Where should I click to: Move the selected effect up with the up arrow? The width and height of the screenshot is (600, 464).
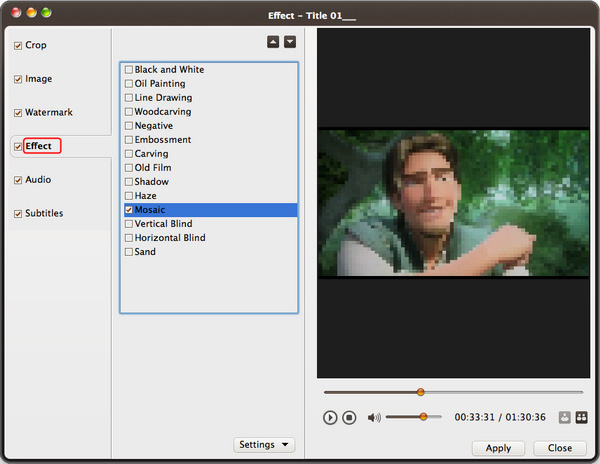[x=273, y=42]
